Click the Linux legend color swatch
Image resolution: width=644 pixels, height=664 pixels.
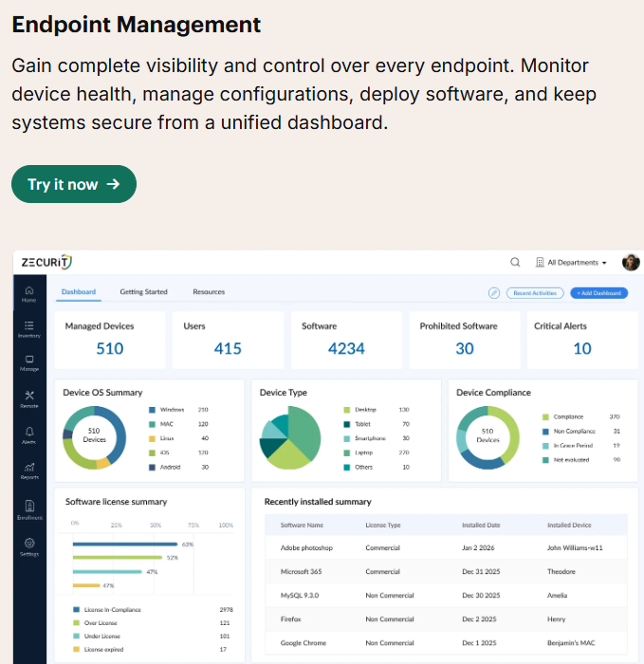click(x=152, y=438)
